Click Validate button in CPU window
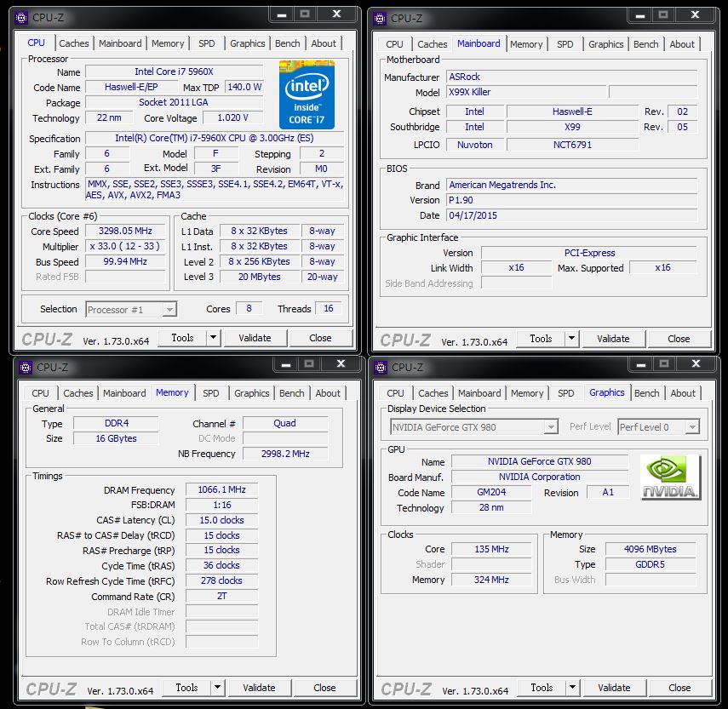728x709 pixels. (255, 338)
